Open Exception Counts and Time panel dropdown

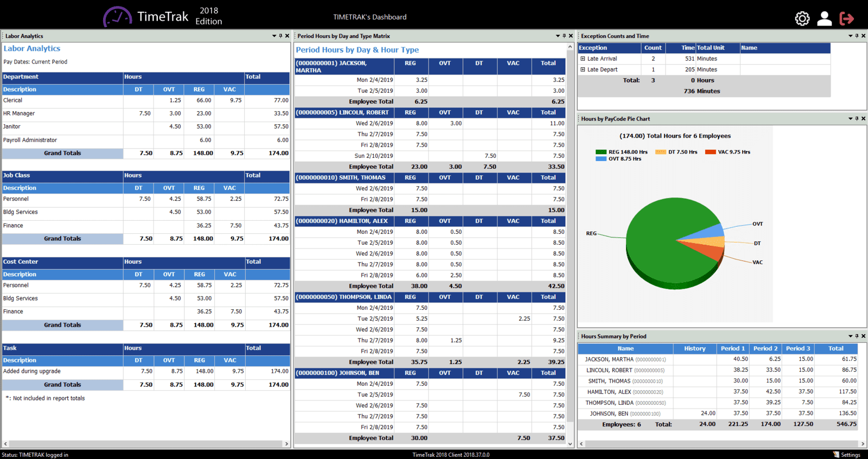(x=850, y=36)
